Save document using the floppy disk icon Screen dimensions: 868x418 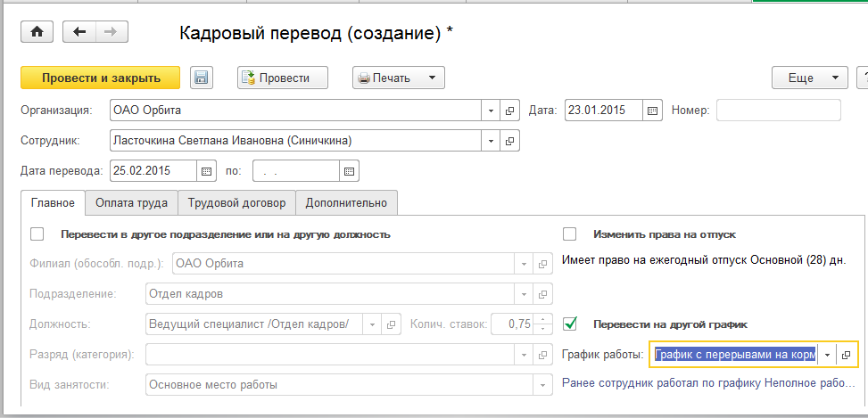click(200, 78)
